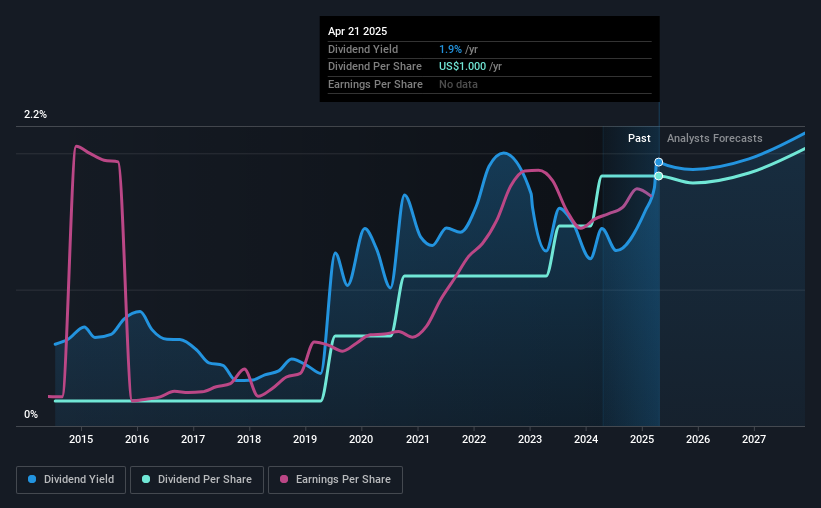Toggle the Dividend Per Share legend button
The image size is (821, 508).
pyautogui.click(x=197, y=480)
